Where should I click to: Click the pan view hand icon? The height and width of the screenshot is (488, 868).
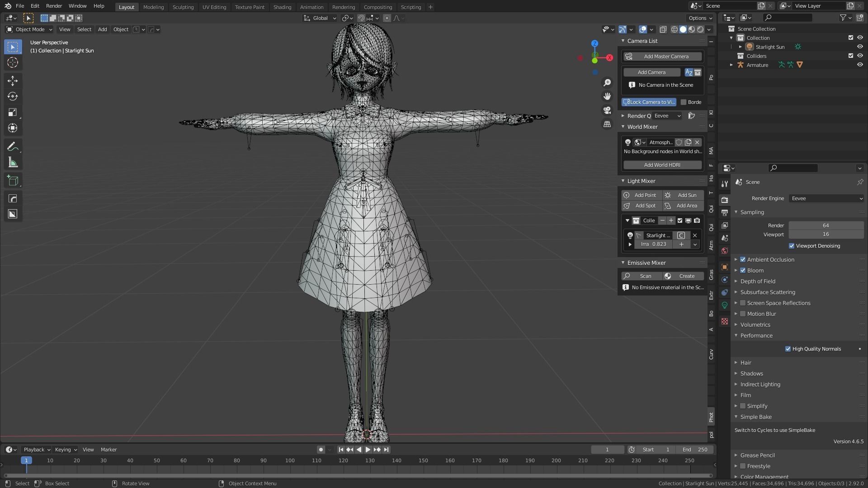607,96
